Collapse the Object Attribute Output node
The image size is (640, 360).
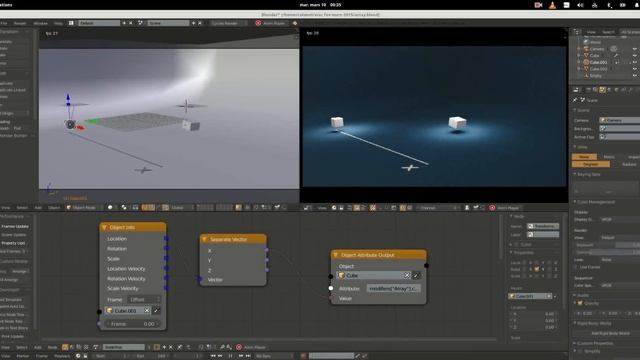[x=336, y=255]
